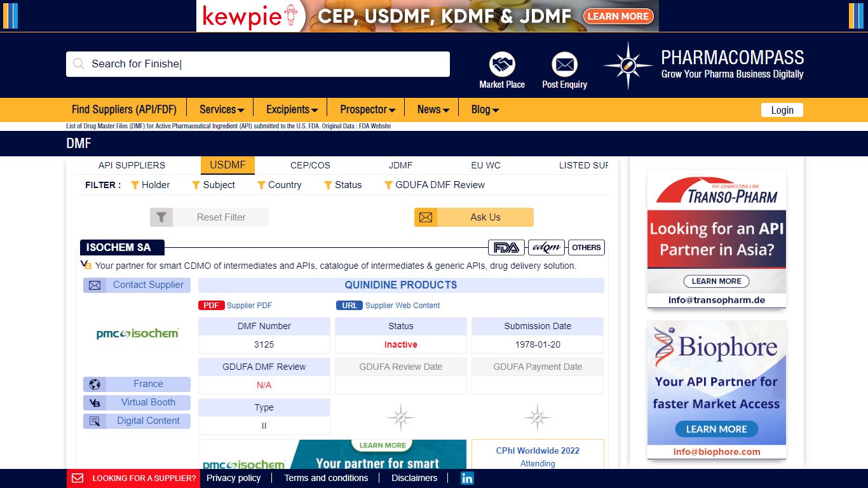Switch to the API SUPPLIERS tab
This screenshot has width=868, height=488.
[x=132, y=165]
